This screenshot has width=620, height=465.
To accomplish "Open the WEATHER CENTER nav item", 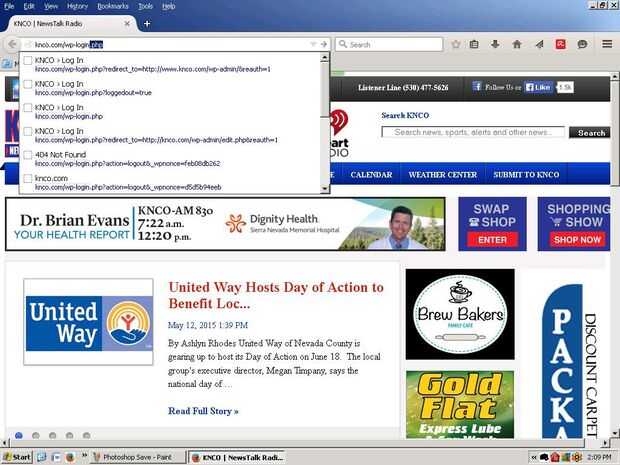I will coord(442,174).
